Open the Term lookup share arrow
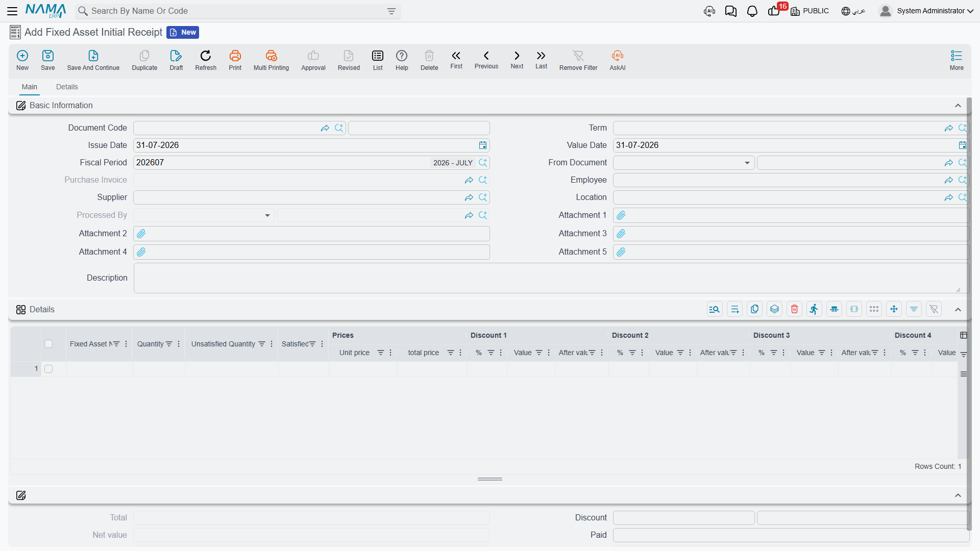980x551 pixels. (949, 128)
